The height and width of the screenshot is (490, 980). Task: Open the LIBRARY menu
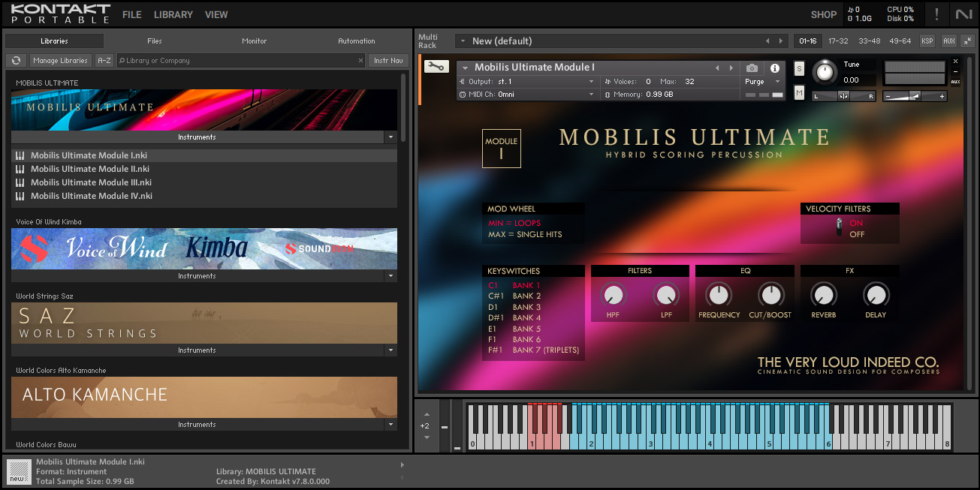point(173,14)
